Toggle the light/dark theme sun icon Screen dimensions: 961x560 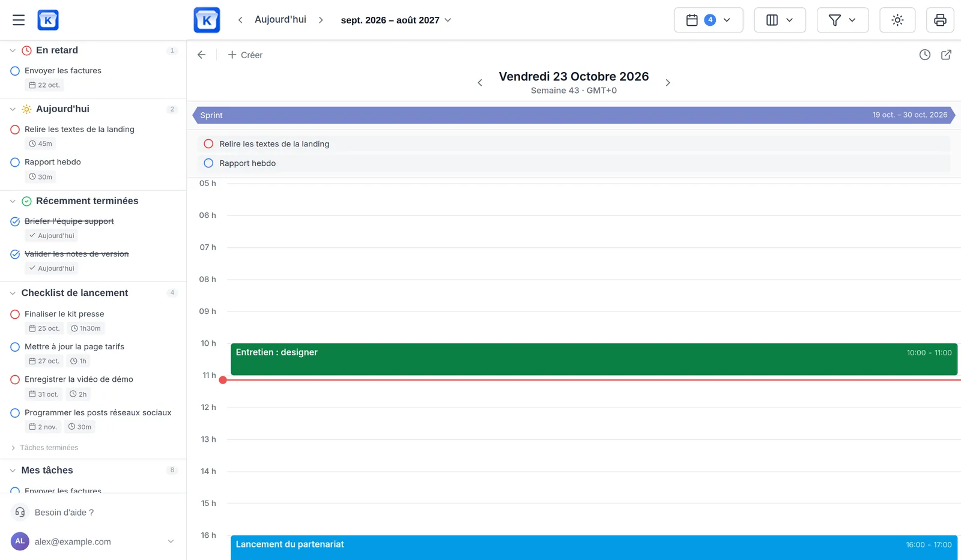click(x=897, y=20)
